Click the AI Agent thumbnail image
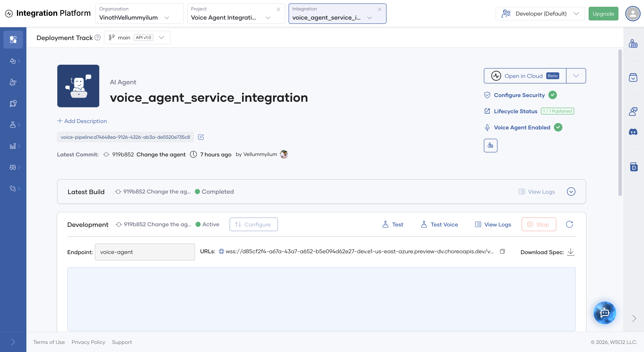 pyautogui.click(x=78, y=86)
